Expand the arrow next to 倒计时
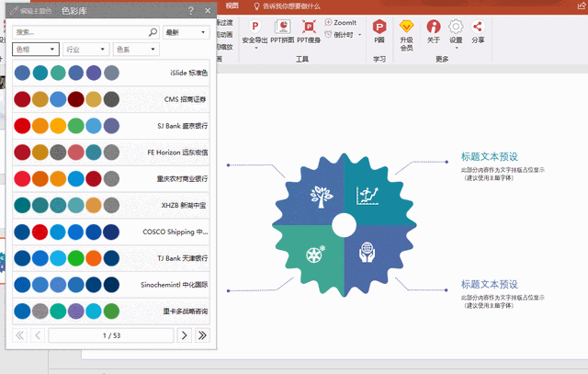 359,35
